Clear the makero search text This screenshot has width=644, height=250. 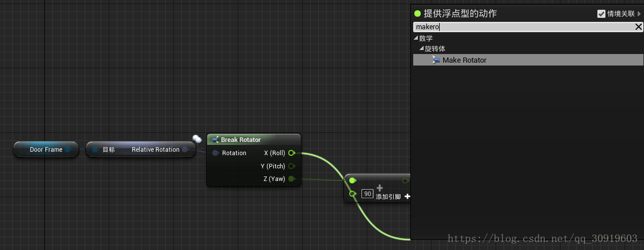638,27
